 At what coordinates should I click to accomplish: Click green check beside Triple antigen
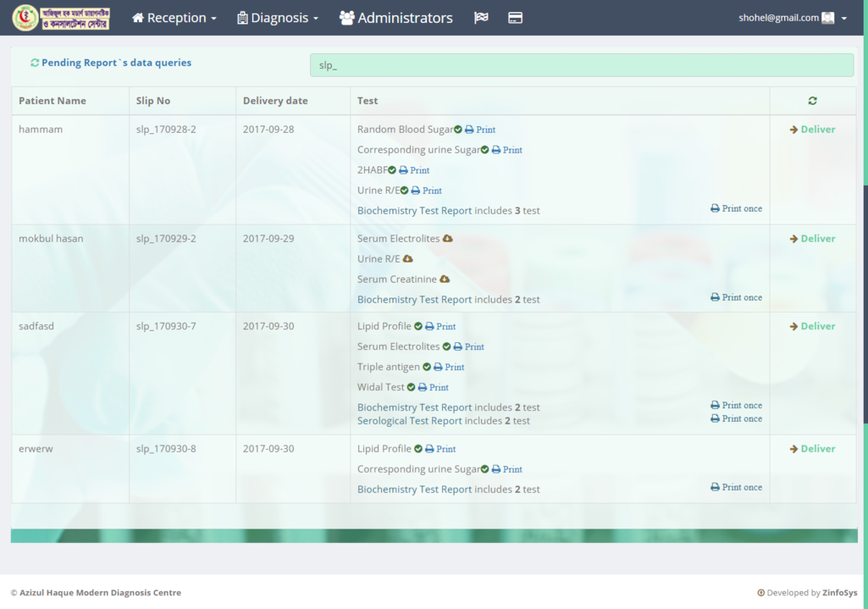point(427,367)
